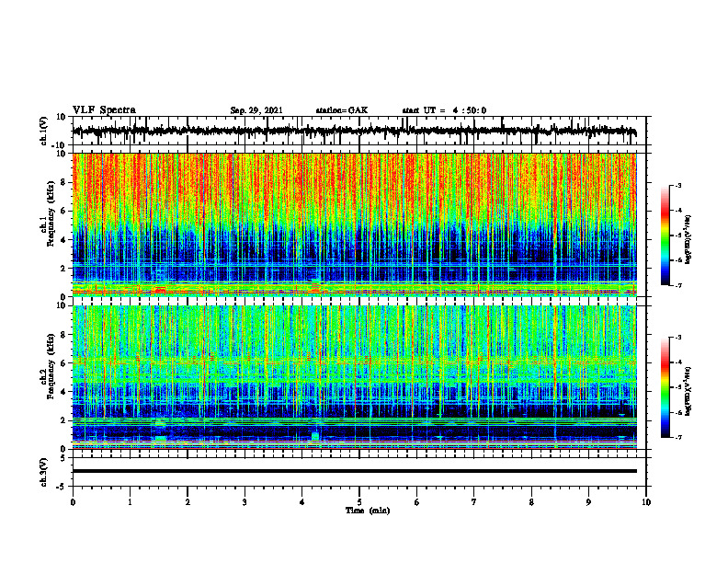Image resolution: width=728 pixels, height=563 pixels.
Task: Select the date text "Sep. 29, 2021"
Action: click(256, 110)
